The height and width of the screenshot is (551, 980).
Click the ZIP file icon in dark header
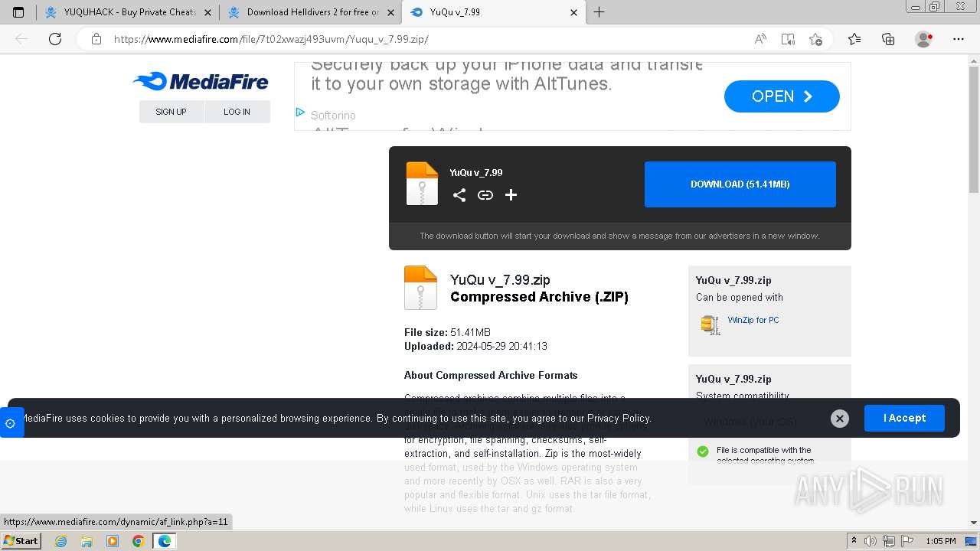tap(422, 184)
